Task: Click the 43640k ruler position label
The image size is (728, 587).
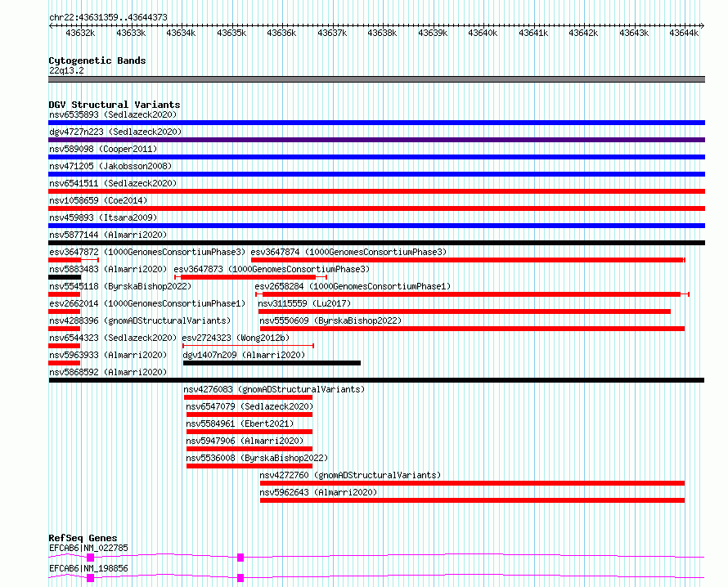Action: pos(483,33)
